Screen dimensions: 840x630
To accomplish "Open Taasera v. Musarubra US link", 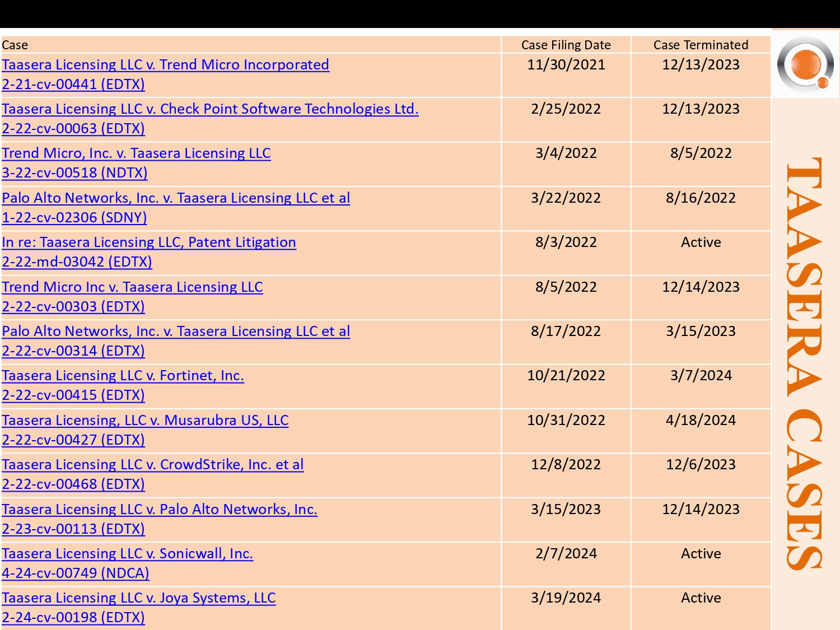I will click(x=145, y=421).
